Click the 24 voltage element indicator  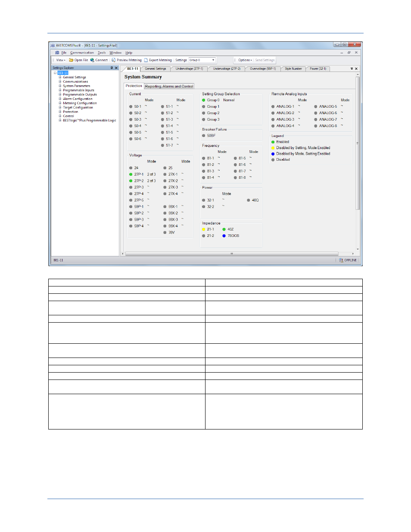[131, 168]
